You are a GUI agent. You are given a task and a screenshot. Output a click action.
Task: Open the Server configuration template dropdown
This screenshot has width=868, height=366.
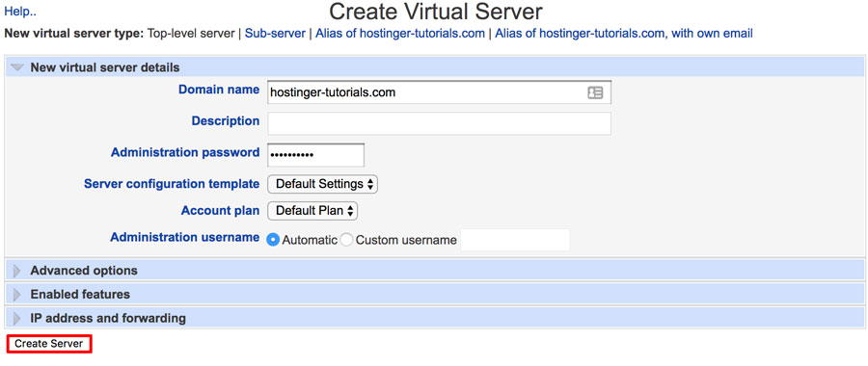pyautogui.click(x=322, y=184)
